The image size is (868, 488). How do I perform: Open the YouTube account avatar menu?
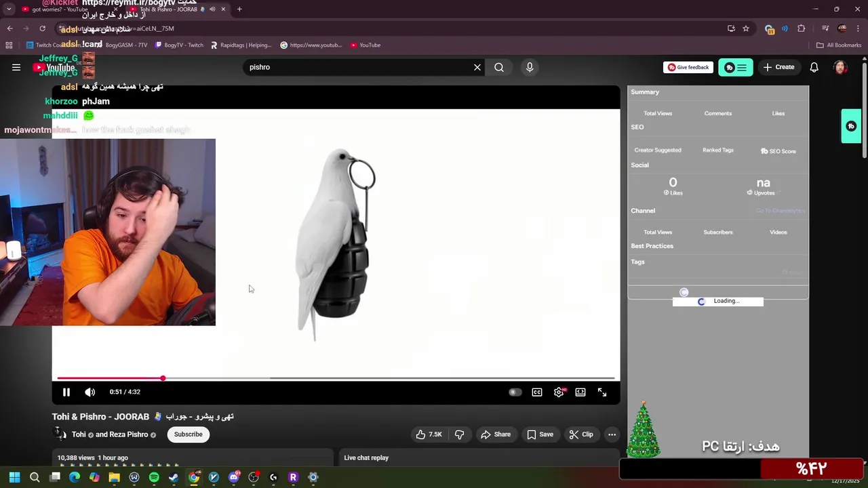pyautogui.click(x=840, y=67)
